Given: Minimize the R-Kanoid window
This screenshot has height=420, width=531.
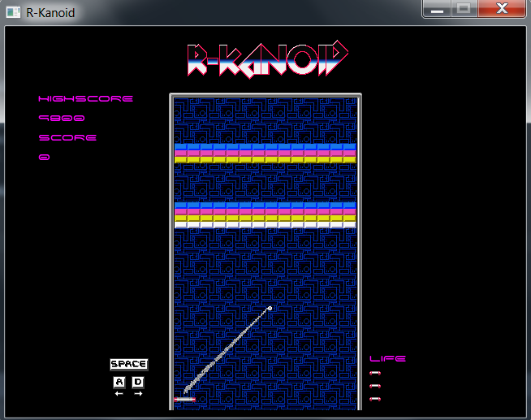Looking at the screenshot, I should click(x=438, y=10).
